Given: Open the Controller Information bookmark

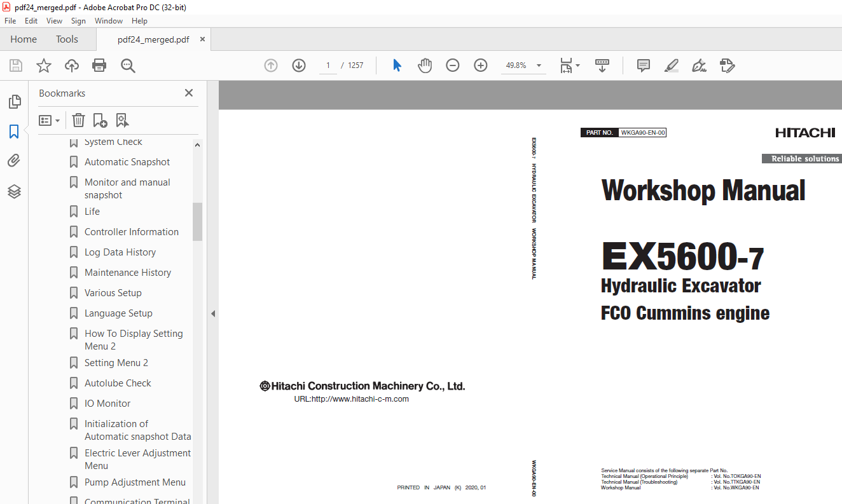Looking at the screenshot, I should click(132, 232).
